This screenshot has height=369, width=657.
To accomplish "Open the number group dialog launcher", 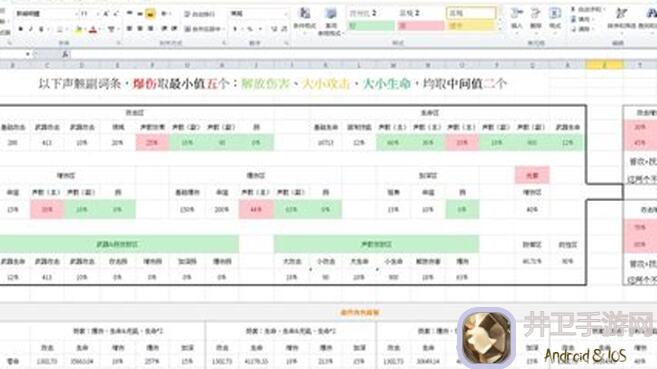I will (286, 43).
